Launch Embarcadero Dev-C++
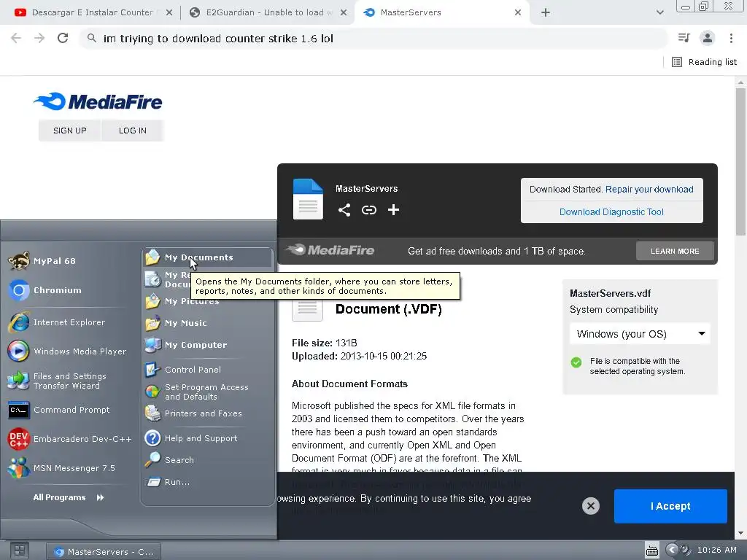 point(69,439)
